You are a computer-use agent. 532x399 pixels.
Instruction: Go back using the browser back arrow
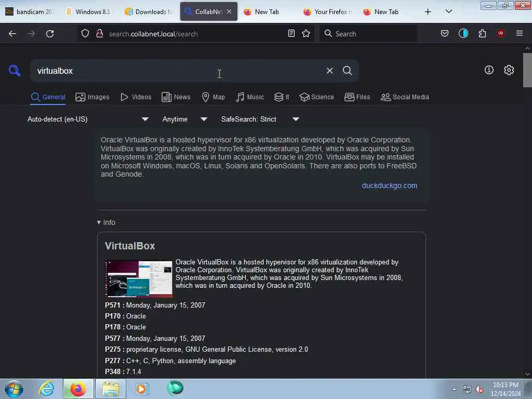[x=12, y=34]
